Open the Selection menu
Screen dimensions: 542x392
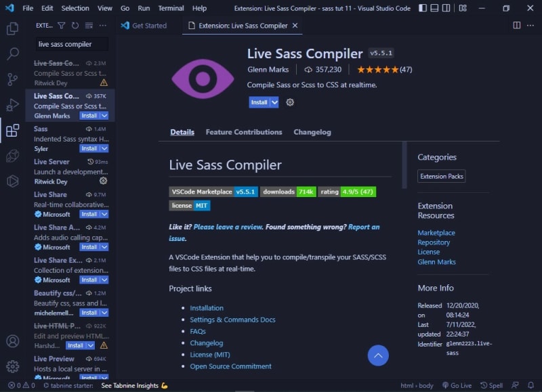tap(75, 8)
